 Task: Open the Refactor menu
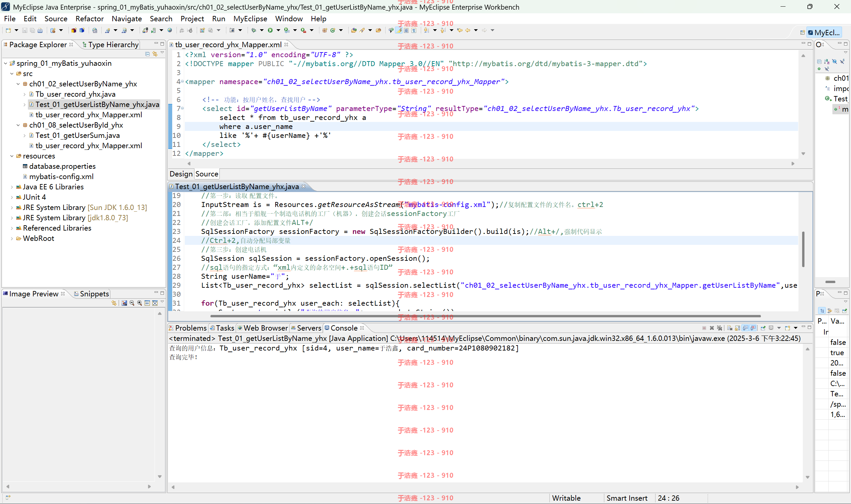(89, 19)
